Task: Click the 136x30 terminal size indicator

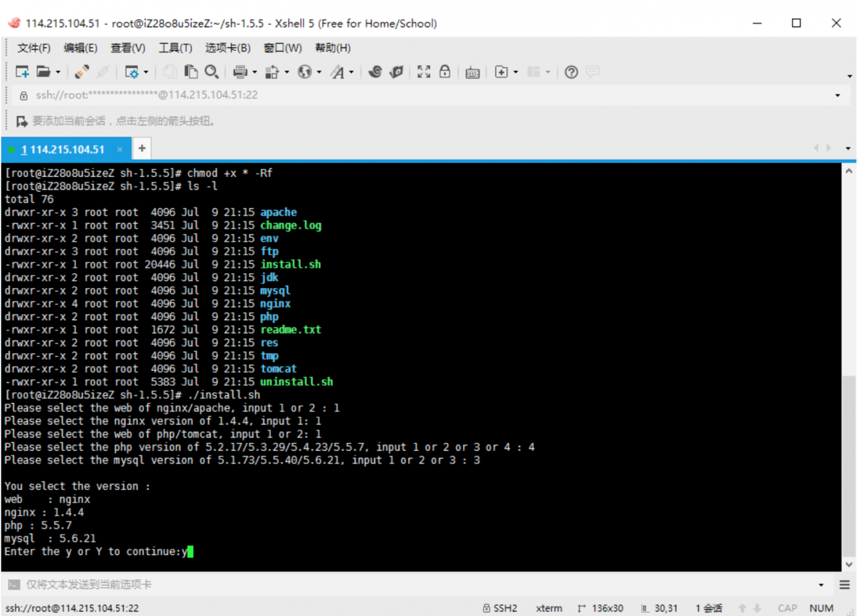Action: click(x=601, y=608)
